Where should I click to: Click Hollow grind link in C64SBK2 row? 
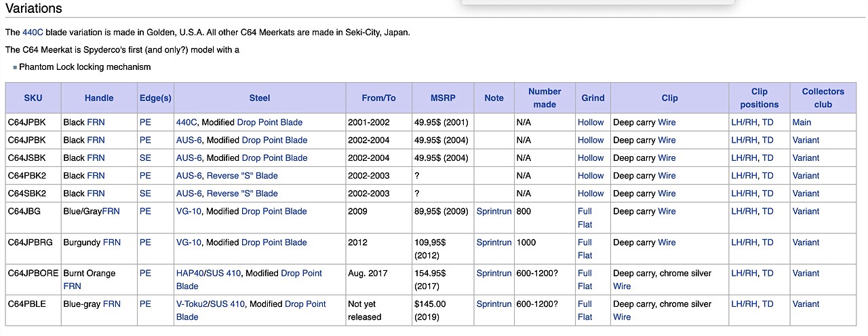[x=591, y=193]
